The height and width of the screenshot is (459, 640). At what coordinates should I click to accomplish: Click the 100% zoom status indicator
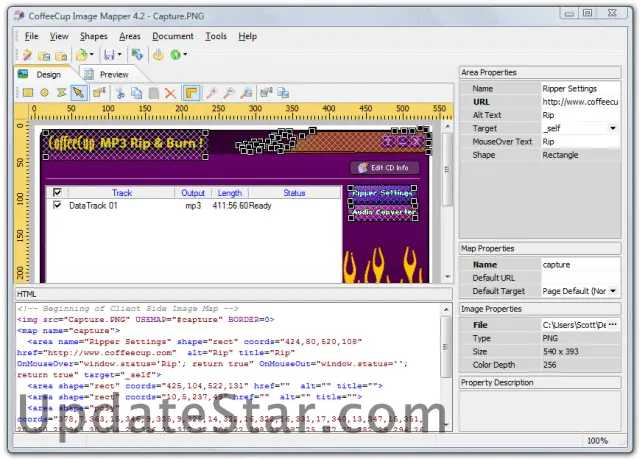click(x=597, y=441)
